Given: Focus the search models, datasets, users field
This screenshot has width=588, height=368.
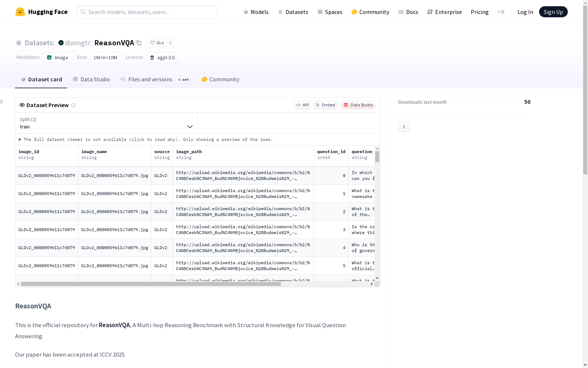Looking at the screenshot, I should pos(147,12).
